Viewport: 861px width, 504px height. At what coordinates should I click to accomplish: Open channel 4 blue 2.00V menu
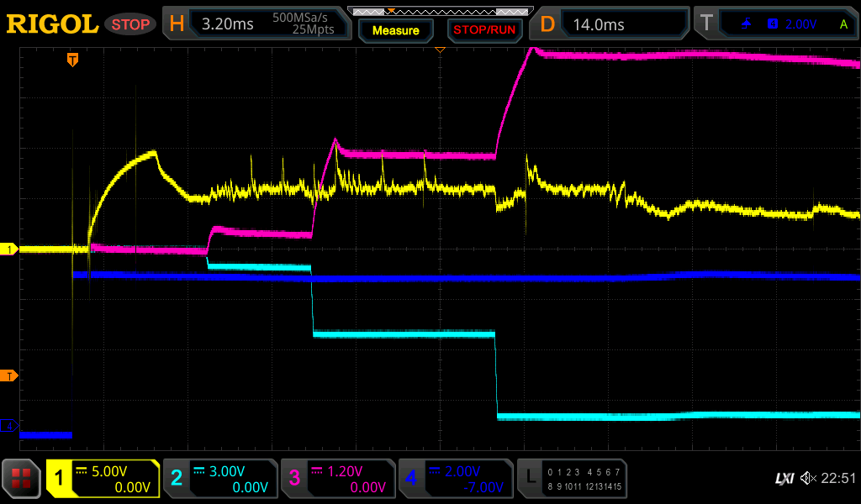(455, 479)
